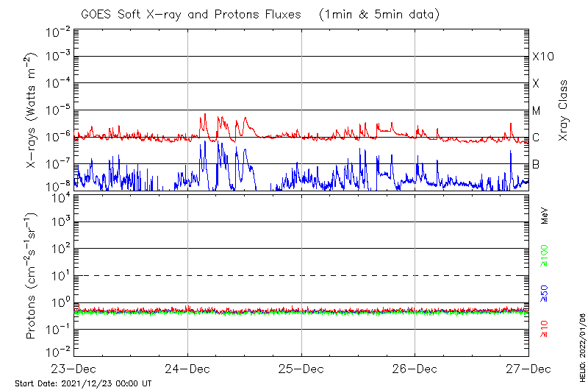Click the 'Xray Class' vertical axis title
Viewport: 588px width, 390px height.
564,110
